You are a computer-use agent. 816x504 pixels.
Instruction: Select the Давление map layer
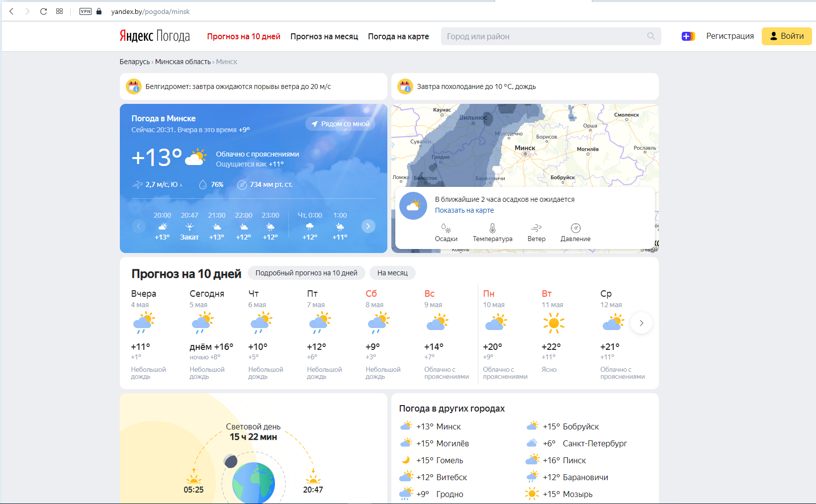pyautogui.click(x=575, y=233)
